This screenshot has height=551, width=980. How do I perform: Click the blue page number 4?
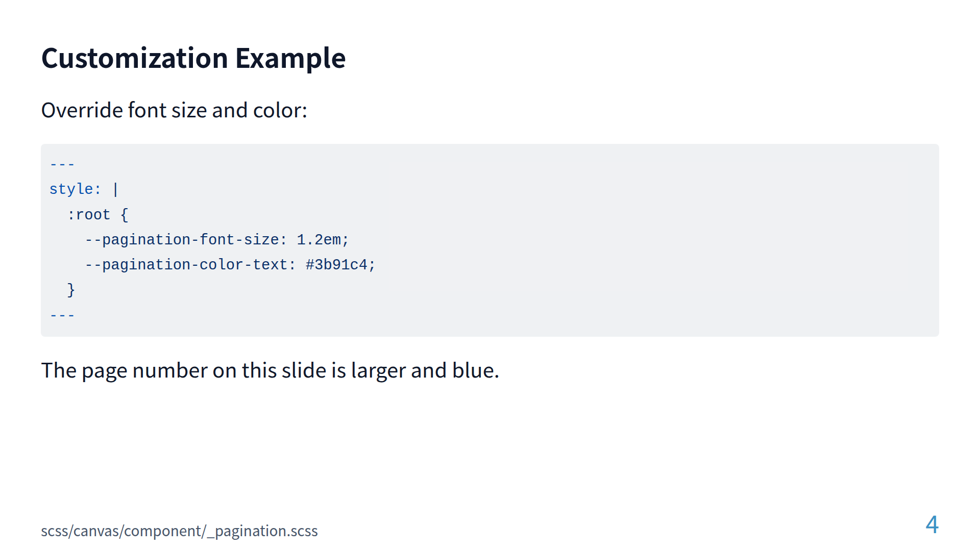[x=932, y=525]
